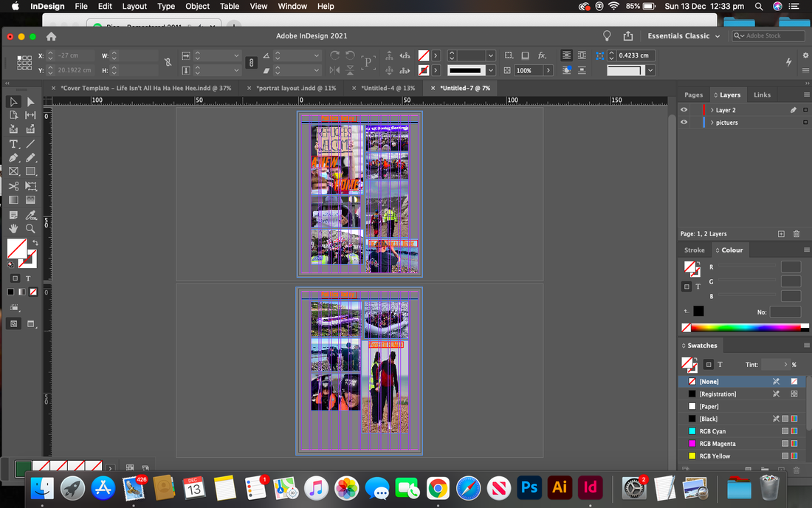The width and height of the screenshot is (812, 508).
Task: Select the Line tool
Action: point(30,144)
